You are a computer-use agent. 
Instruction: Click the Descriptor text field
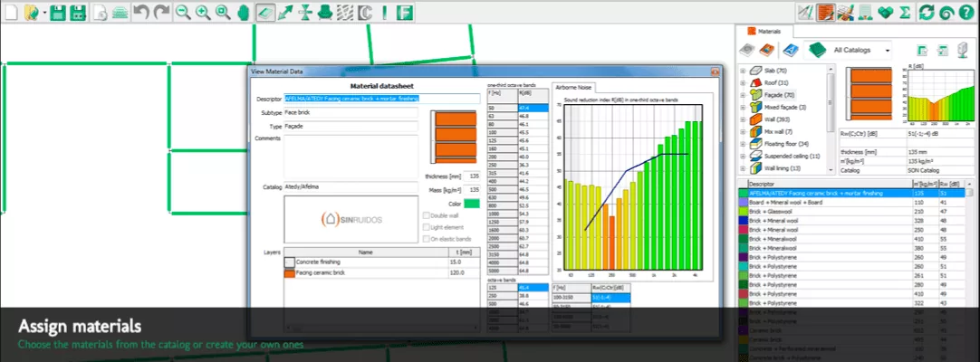pos(380,99)
